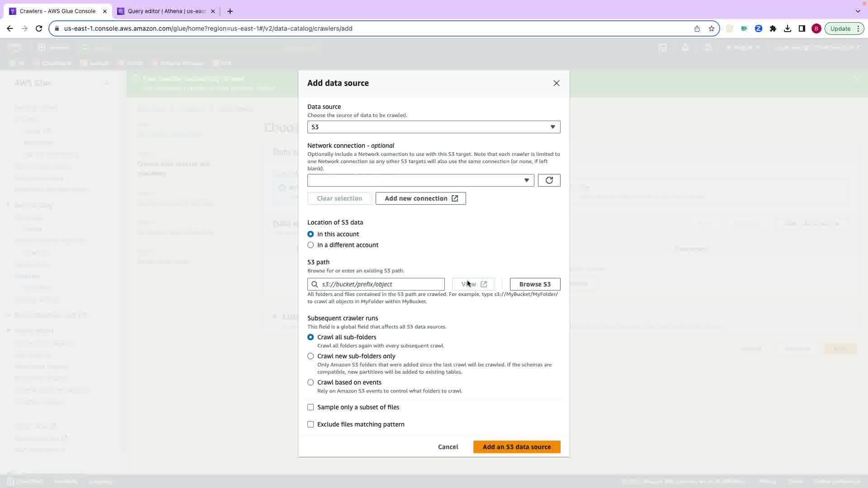Click the browser back arrow

tap(10, 28)
